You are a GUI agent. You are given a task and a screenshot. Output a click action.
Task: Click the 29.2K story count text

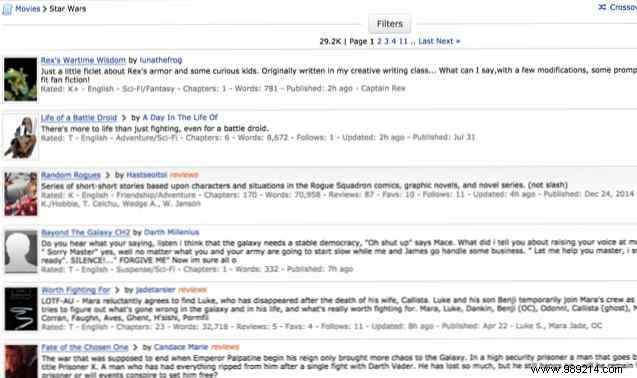pyautogui.click(x=331, y=41)
